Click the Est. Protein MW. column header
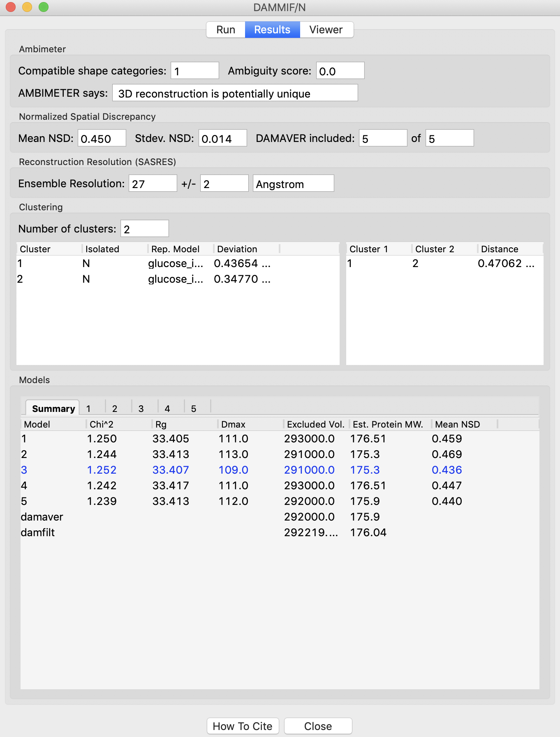The width and height of the screenshot is (560, 737). click(x=391, y=424)
